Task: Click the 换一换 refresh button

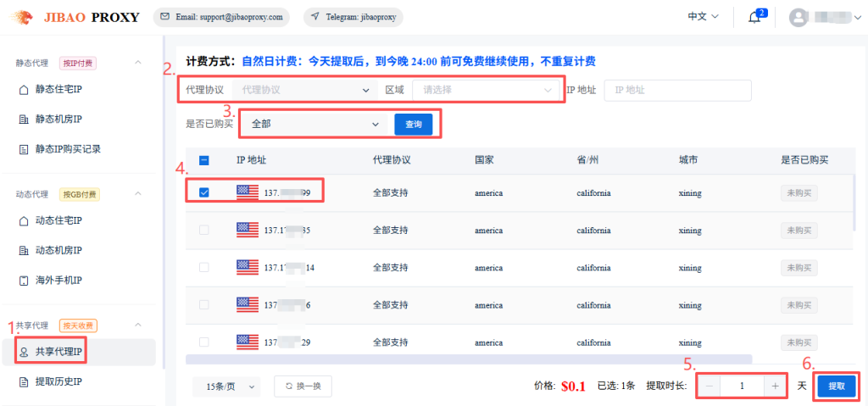Action: [x=303, y=386]
